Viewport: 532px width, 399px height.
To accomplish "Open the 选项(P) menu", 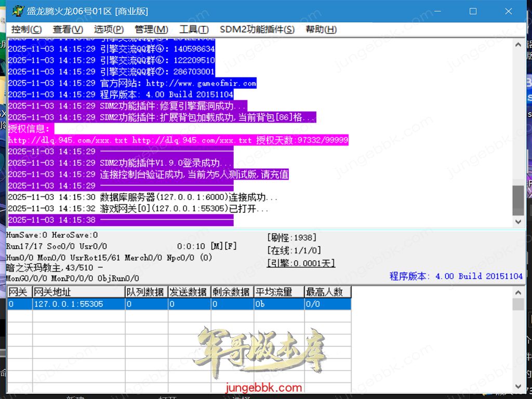I will click(109, 30).
